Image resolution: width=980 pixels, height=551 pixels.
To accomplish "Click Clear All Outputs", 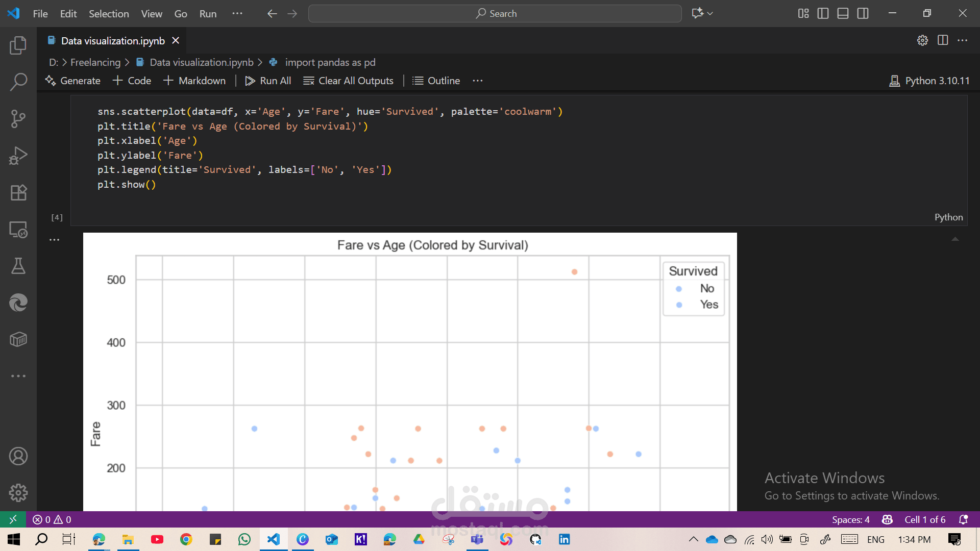I will (349, 81).
